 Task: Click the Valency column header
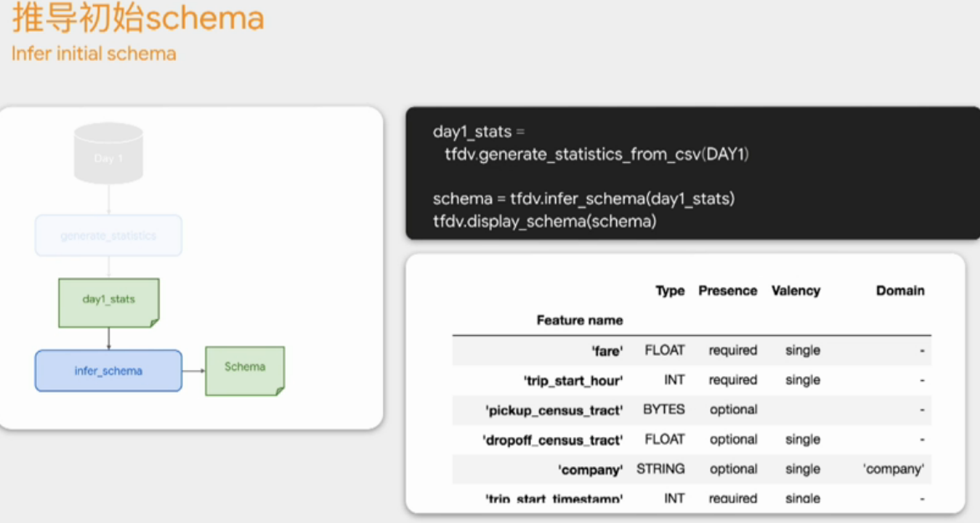[796, 291]
